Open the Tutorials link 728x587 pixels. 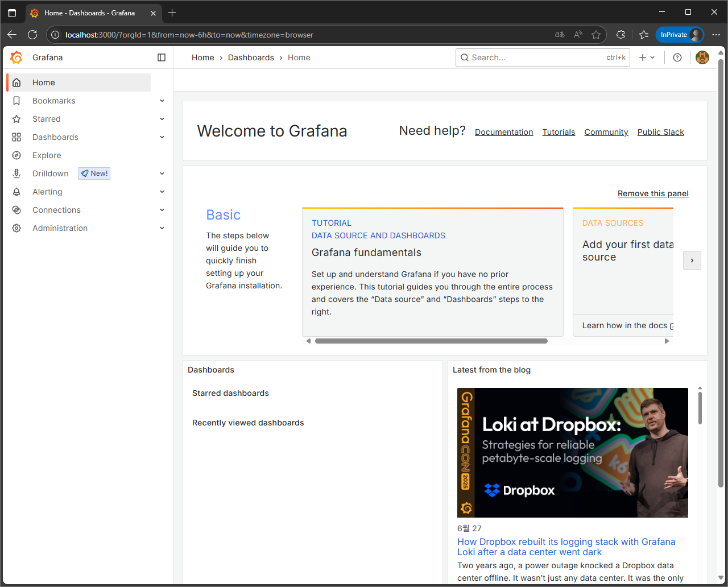click(x=559, y=132)
